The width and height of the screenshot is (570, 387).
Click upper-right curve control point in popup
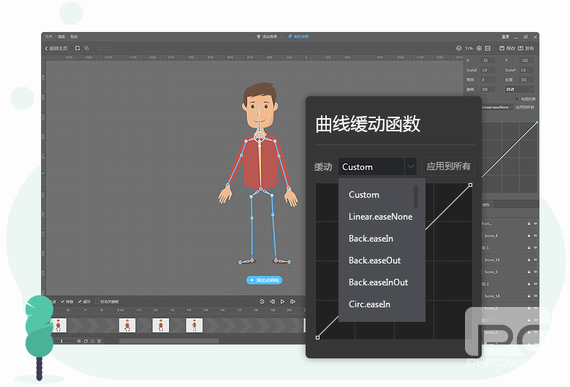tap(470, 185)
